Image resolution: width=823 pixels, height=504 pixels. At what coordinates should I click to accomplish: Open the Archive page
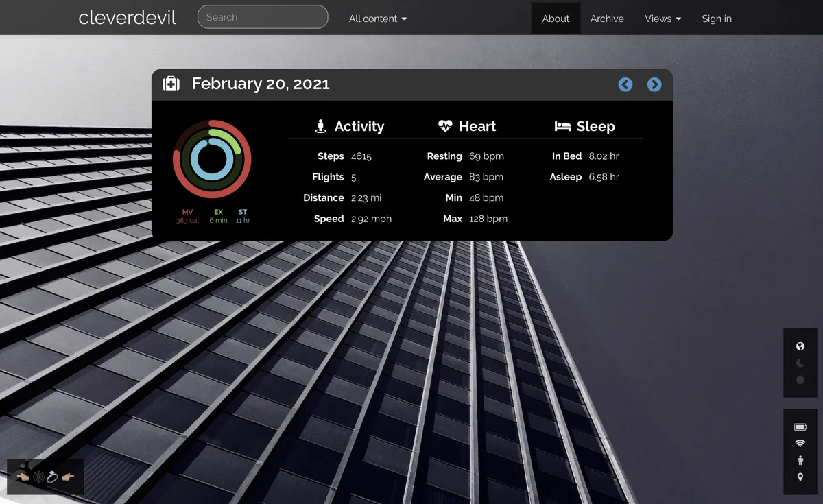(x=607, y=19)
